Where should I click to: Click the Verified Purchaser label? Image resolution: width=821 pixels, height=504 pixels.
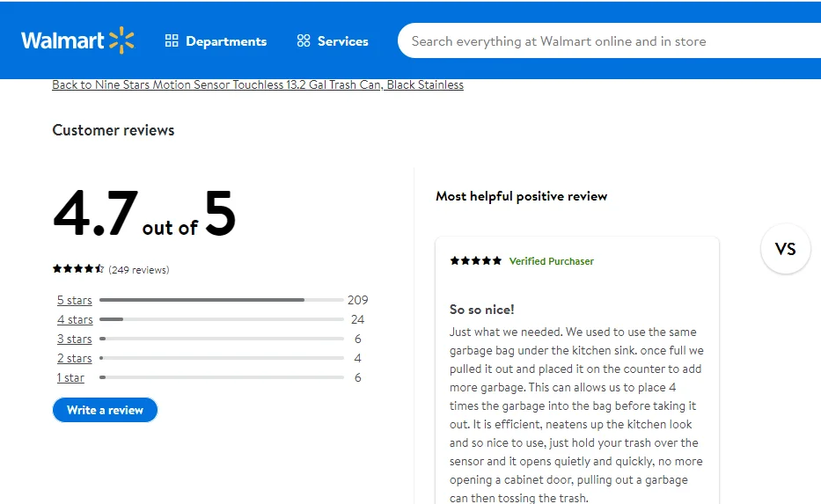[x=551, y=261]
